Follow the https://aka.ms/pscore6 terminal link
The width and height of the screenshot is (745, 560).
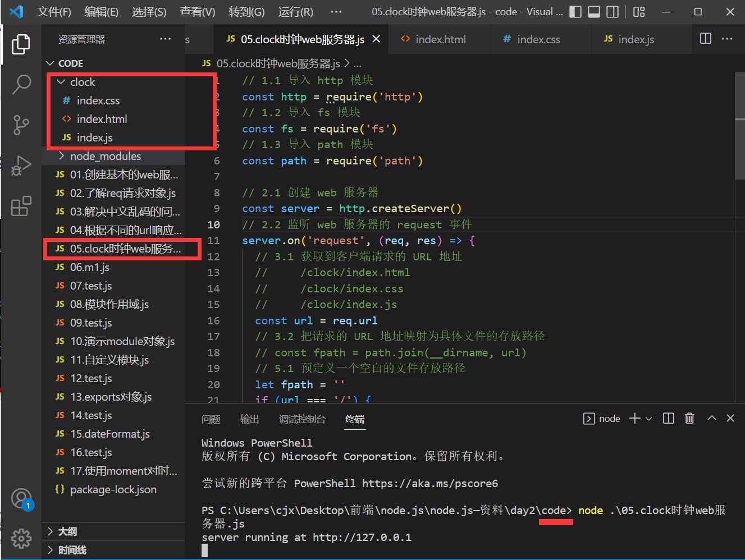tap(429, 483)
